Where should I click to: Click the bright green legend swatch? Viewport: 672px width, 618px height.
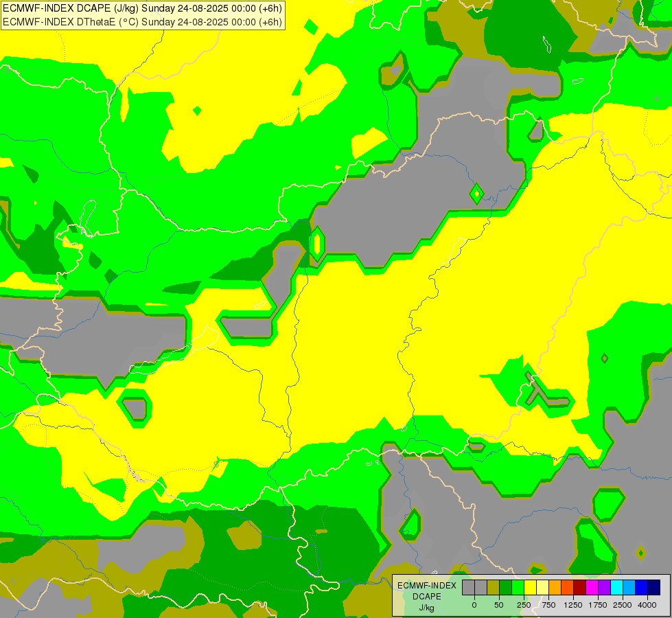[518, 588]
